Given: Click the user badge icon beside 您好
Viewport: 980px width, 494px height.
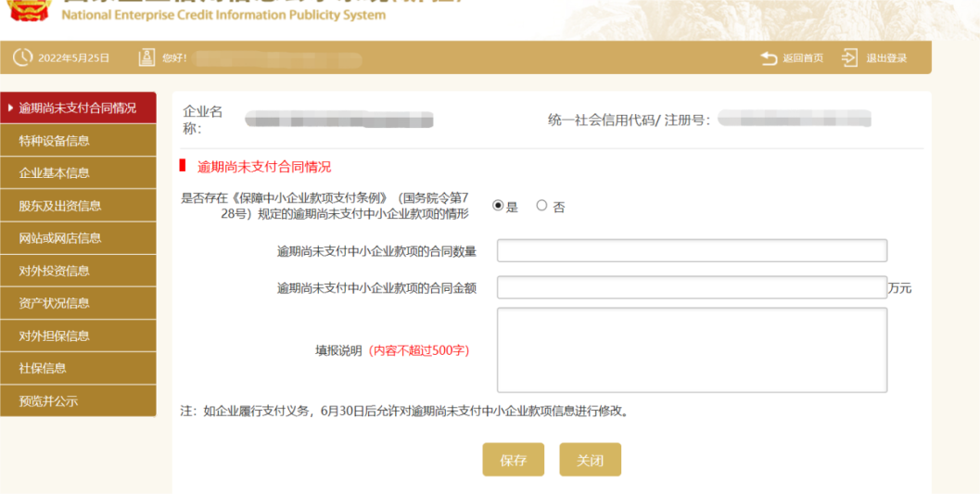Looking at the screenshot, I should [146, 57].
